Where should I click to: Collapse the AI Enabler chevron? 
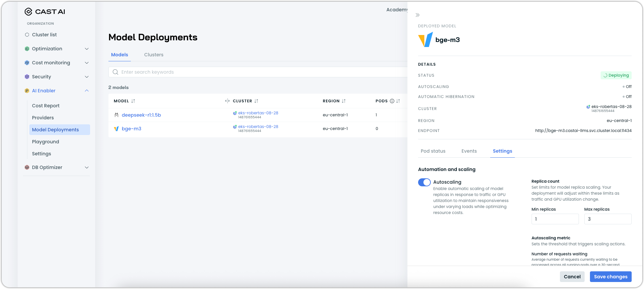(87, 91)
